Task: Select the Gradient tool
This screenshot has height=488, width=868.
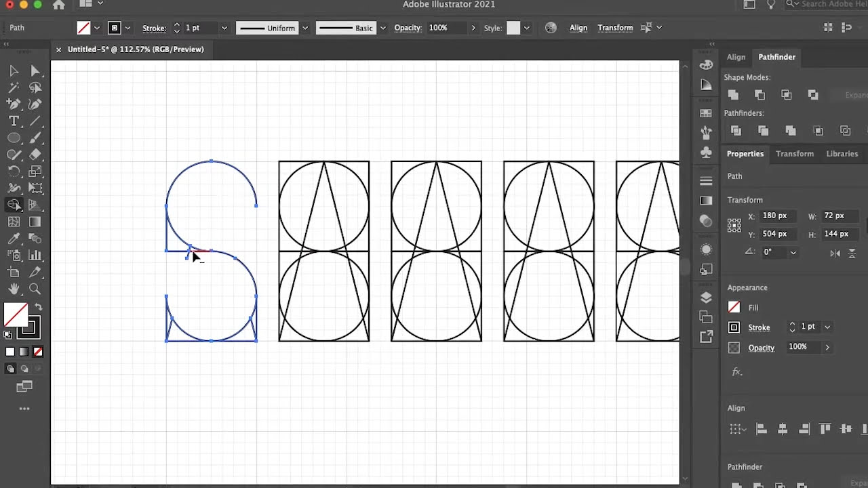Action: 35,222
